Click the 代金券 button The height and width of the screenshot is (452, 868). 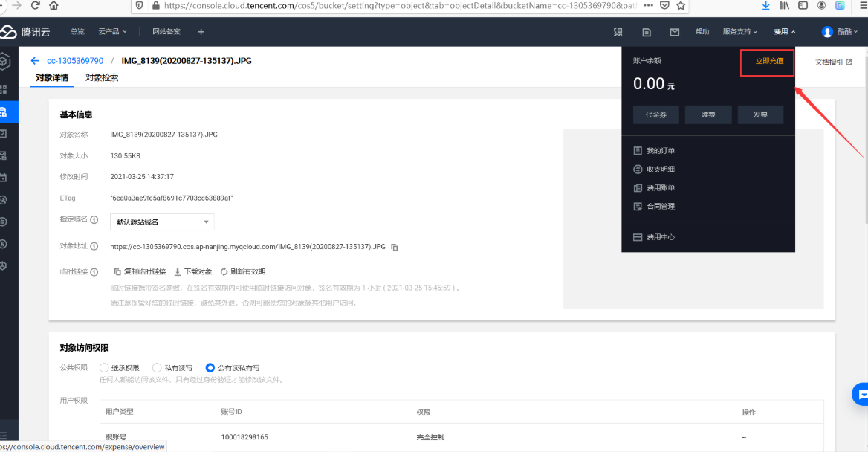pyautogui.click(x=655, y=114)
